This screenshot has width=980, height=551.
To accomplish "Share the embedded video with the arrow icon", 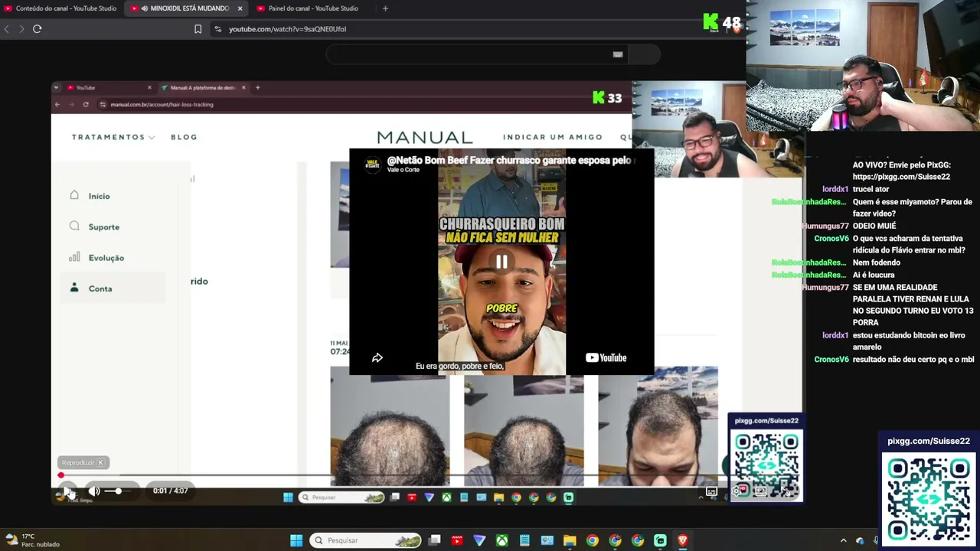I will (x=377, y=357).
